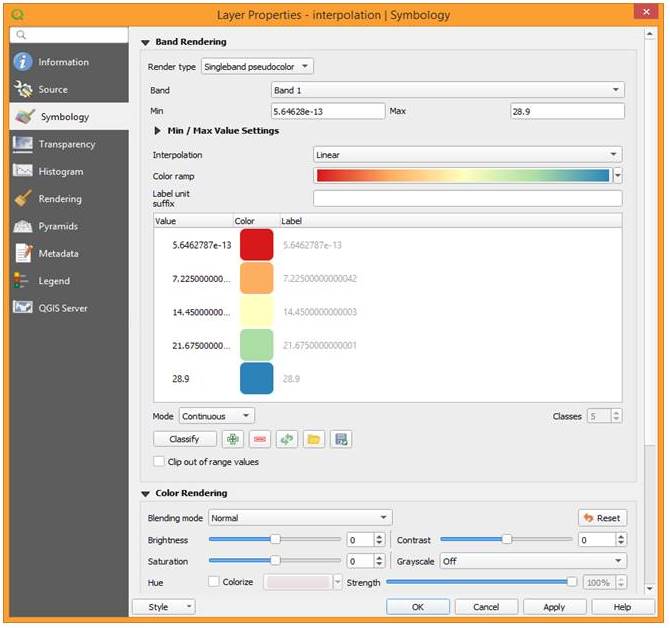Open the colorize color dropdown arrow
Screen dimensions: 670x628
pos(338,582)
